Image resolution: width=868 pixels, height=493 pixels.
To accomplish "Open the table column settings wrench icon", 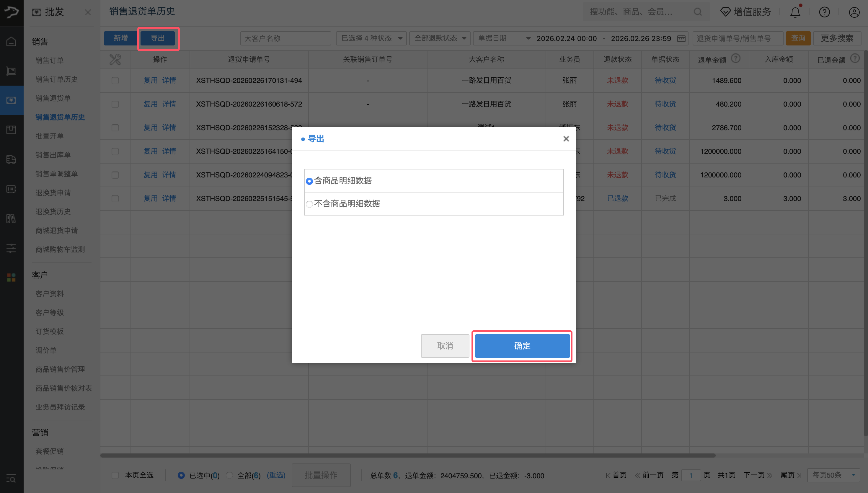I will pos(115,60).
